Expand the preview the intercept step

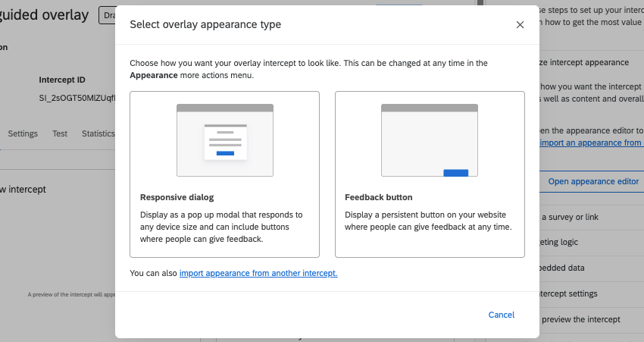pos(579,319)
